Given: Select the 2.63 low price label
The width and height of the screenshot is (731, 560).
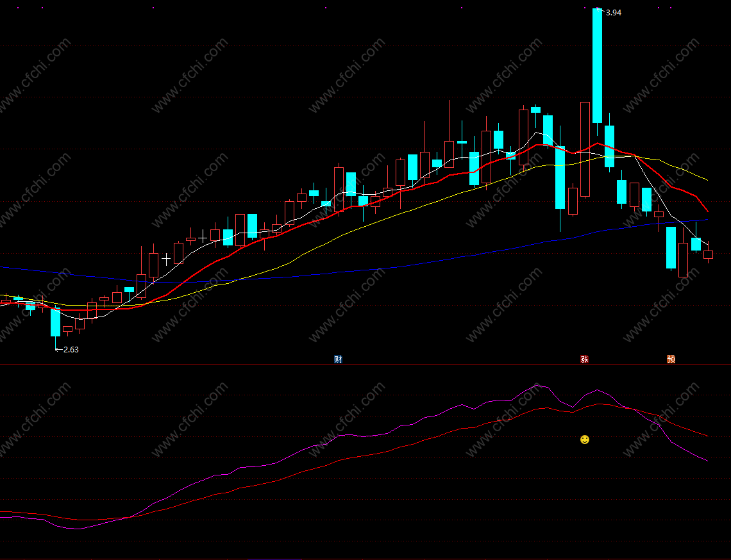Looking at the screenshot, I should point(71,349).
